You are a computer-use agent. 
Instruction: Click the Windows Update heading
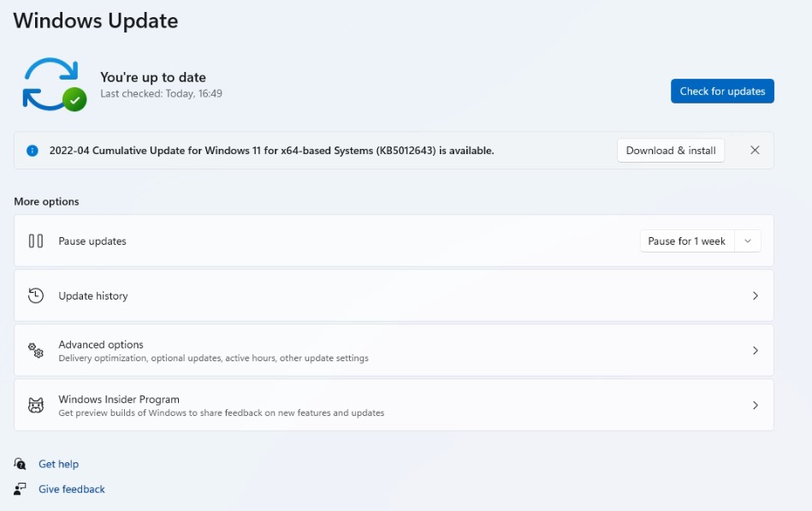95,20
